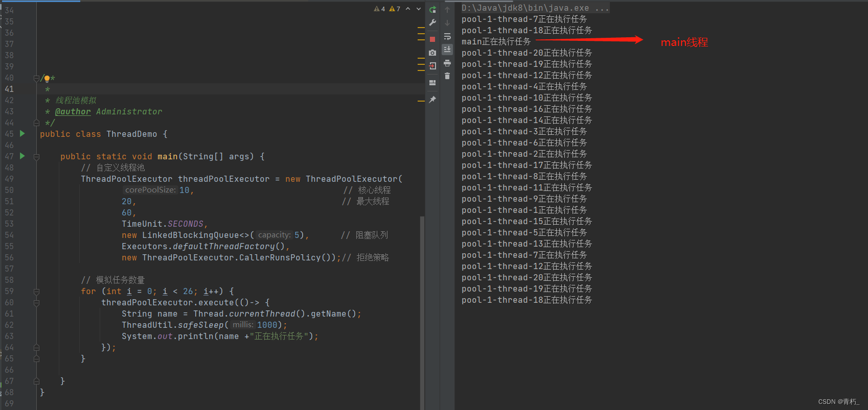Click the warning stripe mark near line 42
The width and height of the screenshot is (868, 410).
click(421, 101)
